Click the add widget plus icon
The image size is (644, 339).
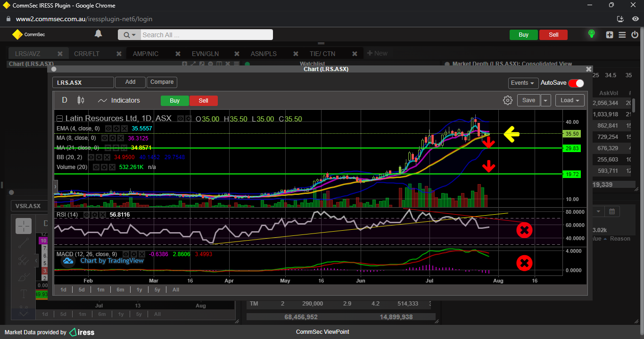point(610,35)
